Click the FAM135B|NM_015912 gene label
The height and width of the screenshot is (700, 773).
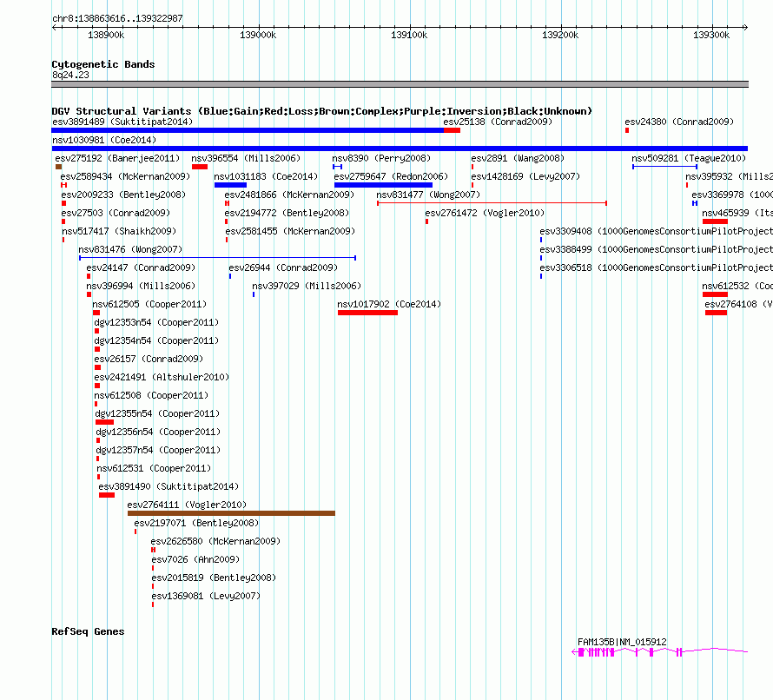pos(622,642)
